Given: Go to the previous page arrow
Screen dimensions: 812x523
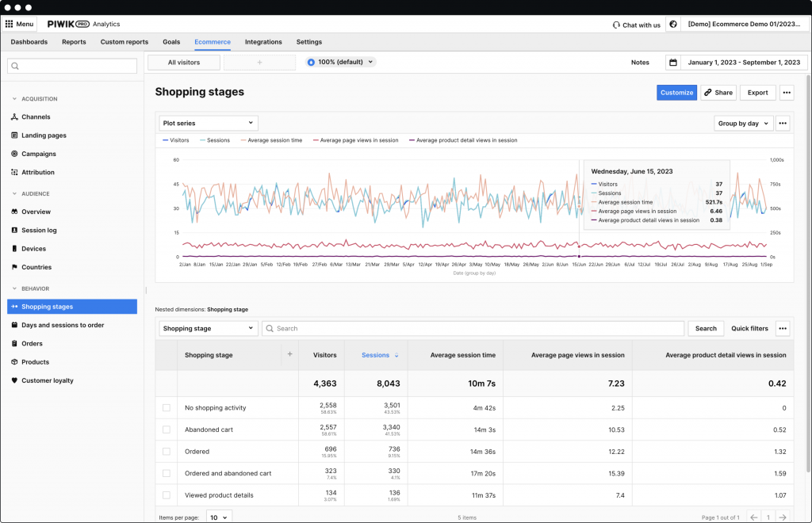Looking at the screenshot, I should tap(754, 517).
